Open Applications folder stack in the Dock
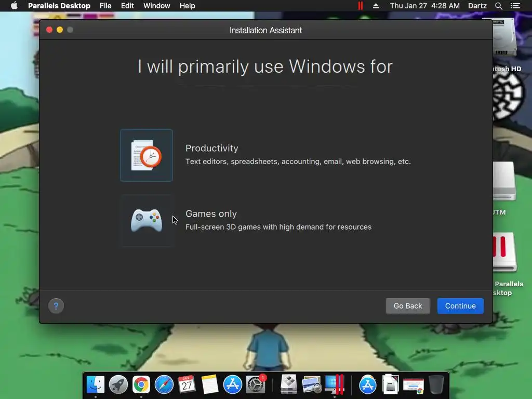Viewport: 532px width, 399px height. point(367,384)
